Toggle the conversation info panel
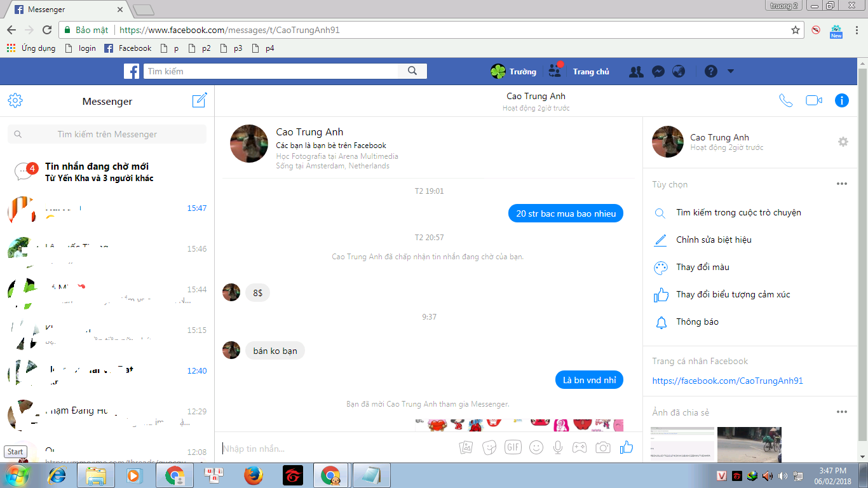Viewport: 868px width, 488px height. (842, 100)
